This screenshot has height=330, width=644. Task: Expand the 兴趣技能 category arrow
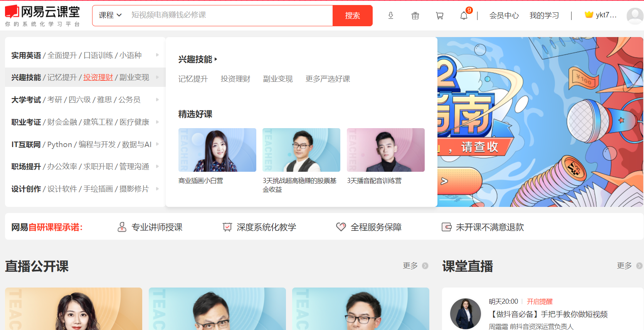(157, 77)
